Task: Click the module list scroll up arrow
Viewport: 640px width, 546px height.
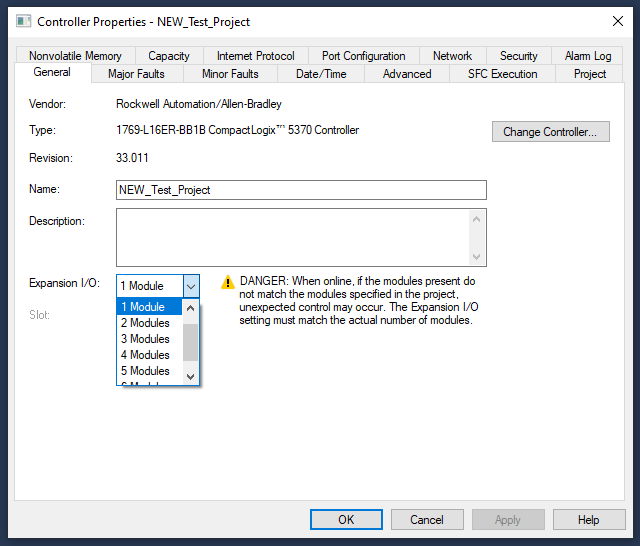Action: (190, 308)
